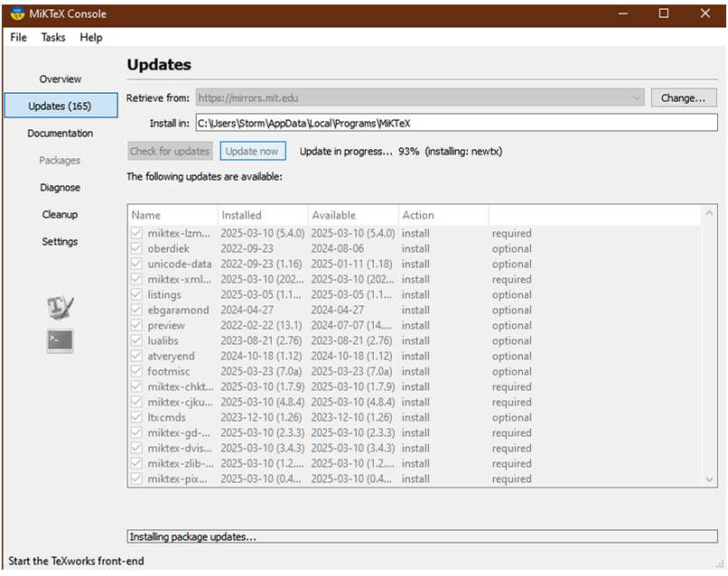This screenshot has height=576, width=728.
Task: Toggle the lualibs package checkbox
Action: pos(136,340)
